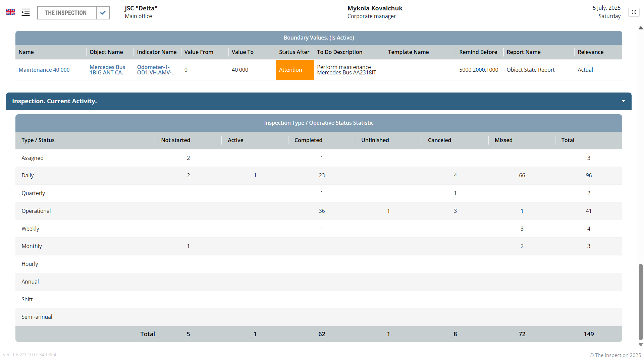
Task: Collapse the Inspection Current Activity panel
Action: click(623, 101)
